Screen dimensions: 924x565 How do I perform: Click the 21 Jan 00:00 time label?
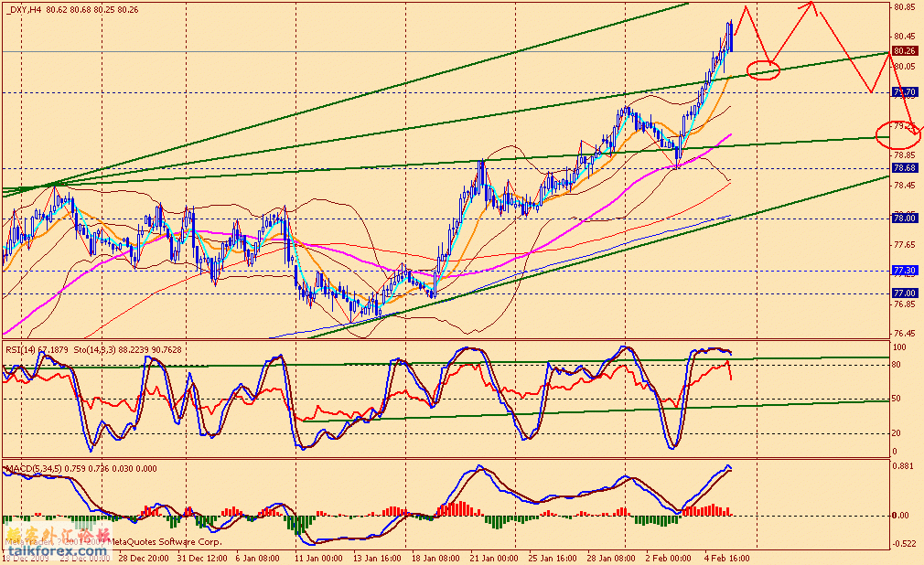coord(494,559)
